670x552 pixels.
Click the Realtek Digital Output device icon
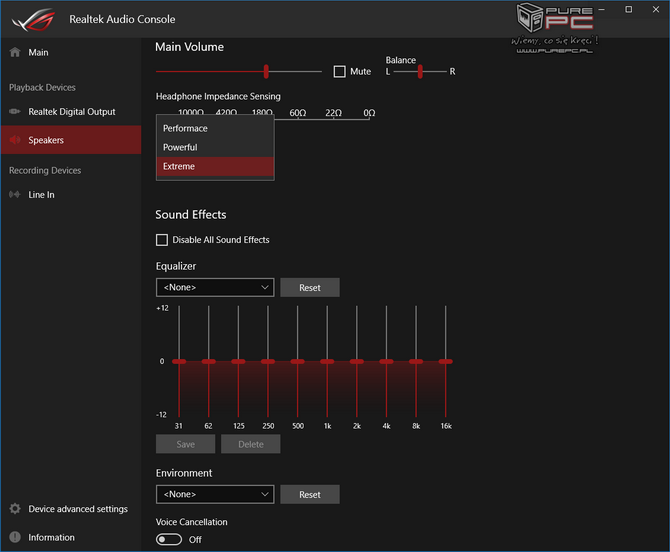click(15, 112)
